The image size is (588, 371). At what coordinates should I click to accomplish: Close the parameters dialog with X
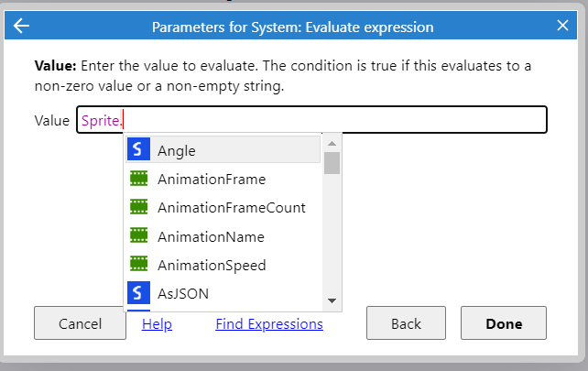click(x=563, y=26)
